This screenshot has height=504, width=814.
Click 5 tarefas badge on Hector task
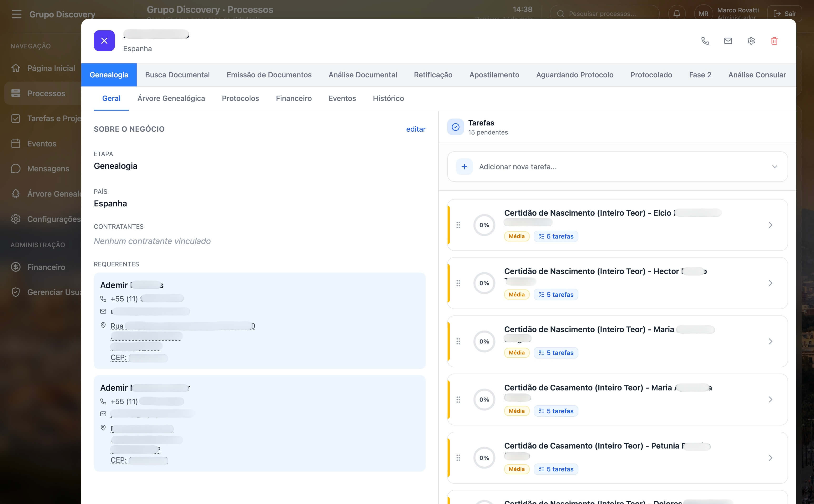pyautogui.click(x=556, y=295)
